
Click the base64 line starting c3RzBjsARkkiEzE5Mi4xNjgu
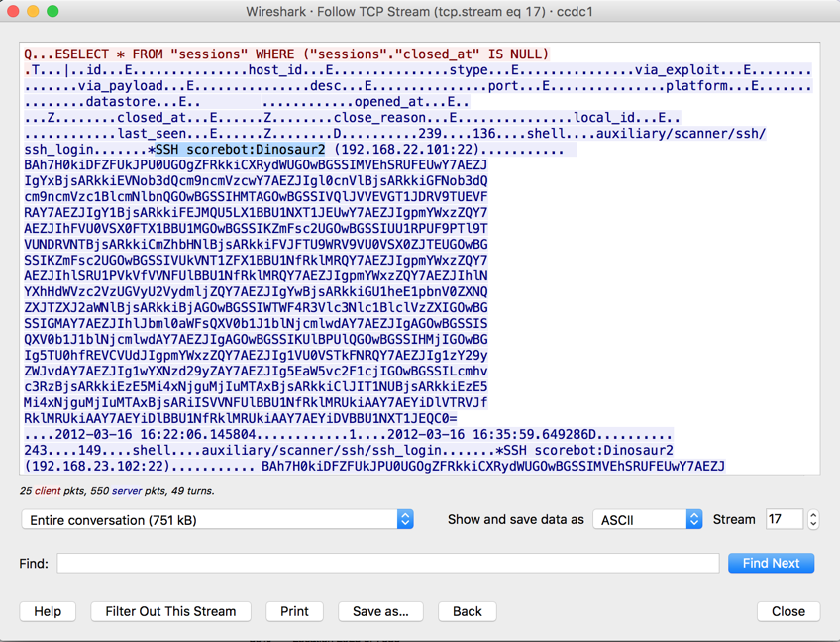[x=256, y=386]
